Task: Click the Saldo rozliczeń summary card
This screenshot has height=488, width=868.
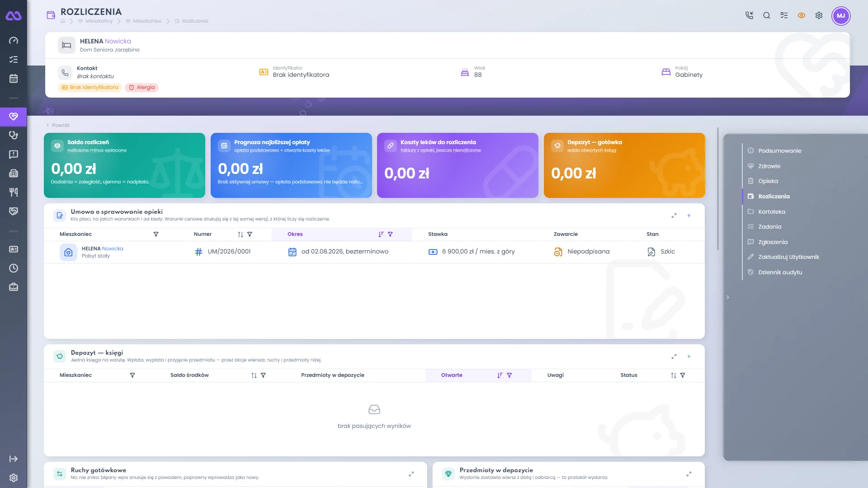Action: coord(124,165)
